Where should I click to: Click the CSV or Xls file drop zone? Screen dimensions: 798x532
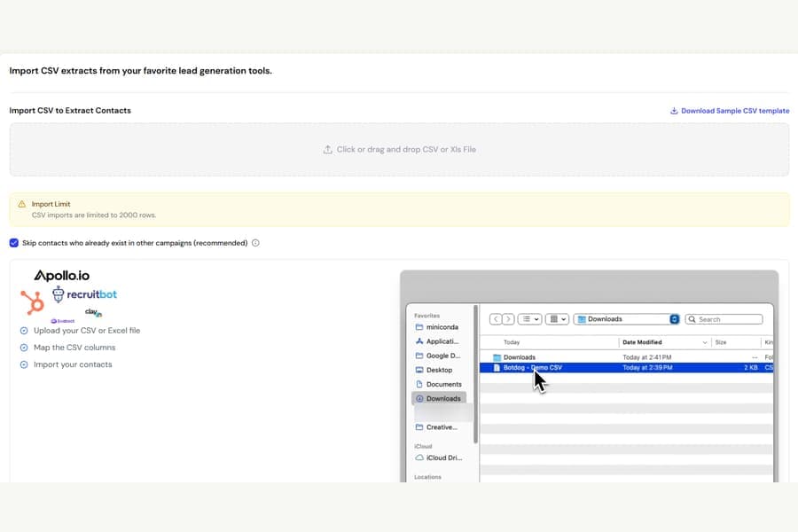click(400, 149)
